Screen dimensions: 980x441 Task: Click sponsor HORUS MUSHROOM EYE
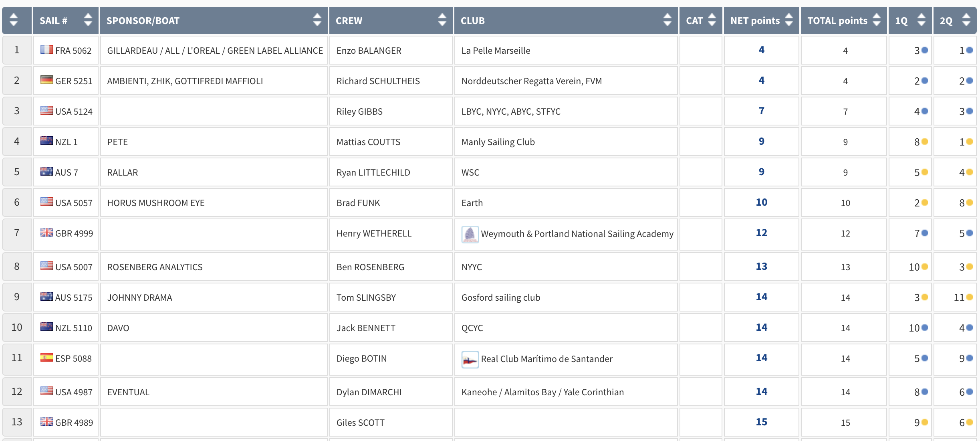(x=156, y=203)
